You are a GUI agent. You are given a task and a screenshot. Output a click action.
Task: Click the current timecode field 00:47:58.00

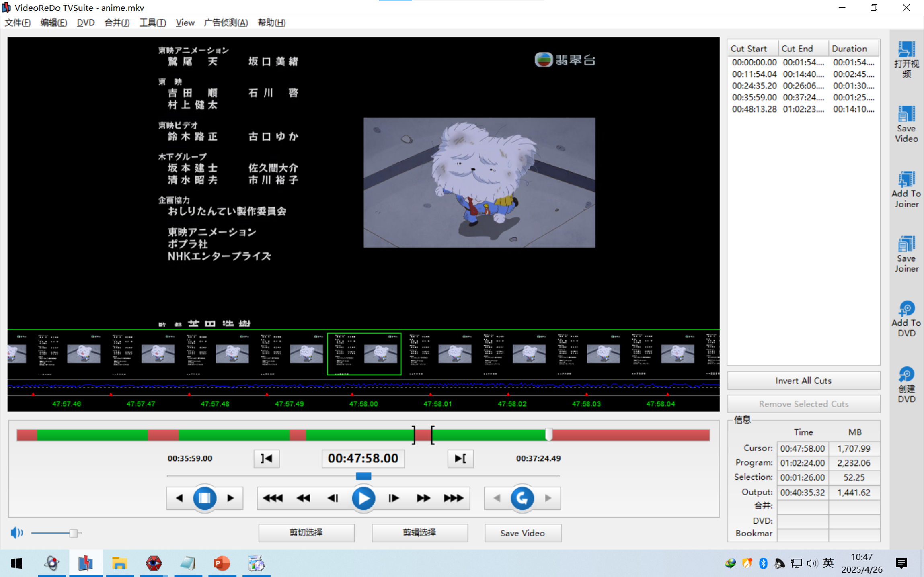click(x=363, y=458)
